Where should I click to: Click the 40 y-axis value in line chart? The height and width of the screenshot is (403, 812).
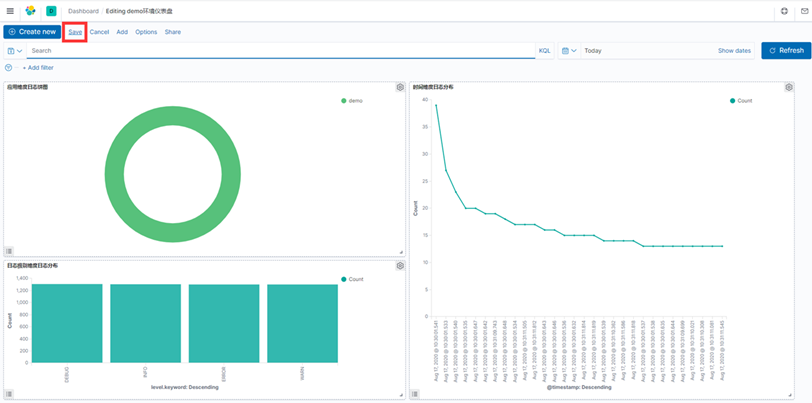(x=425, y=99)
